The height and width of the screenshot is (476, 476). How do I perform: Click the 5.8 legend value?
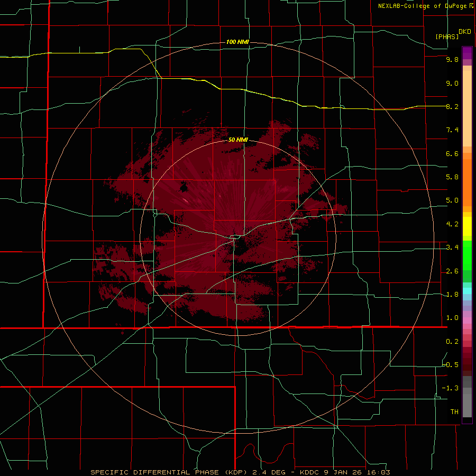point(452,177)
